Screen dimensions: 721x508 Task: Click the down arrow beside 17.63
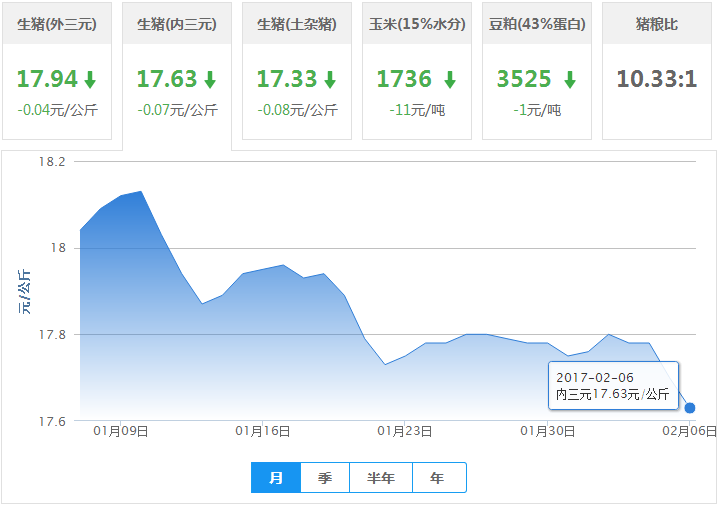[x=210, y=80]
